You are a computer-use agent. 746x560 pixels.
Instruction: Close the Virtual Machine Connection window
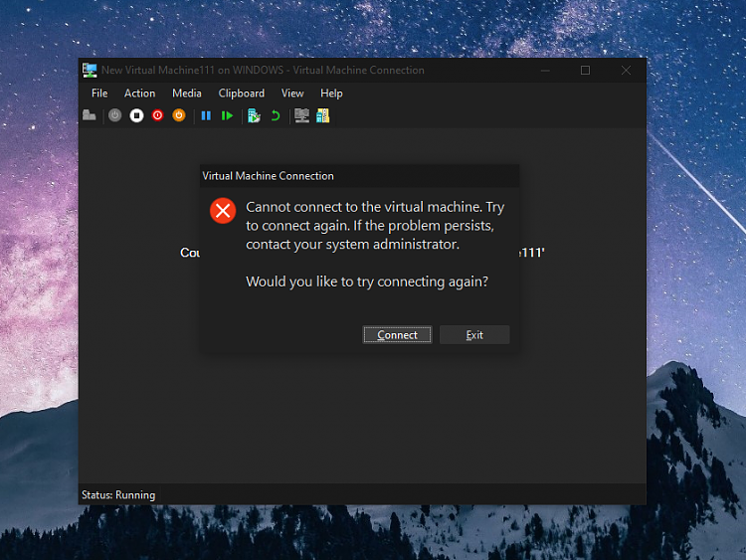coord(626,71)
